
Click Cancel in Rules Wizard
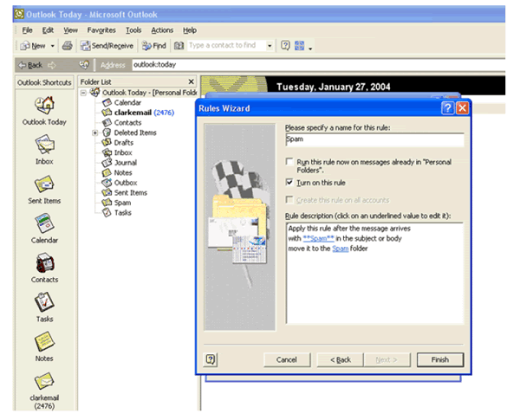287,359
